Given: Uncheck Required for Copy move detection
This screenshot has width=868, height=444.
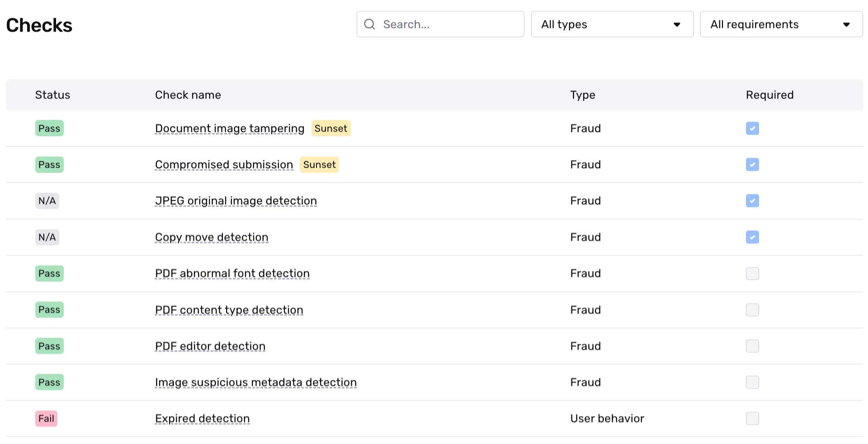Looking at the screenshot, I should pyautogui.click(x=752, y=237).
